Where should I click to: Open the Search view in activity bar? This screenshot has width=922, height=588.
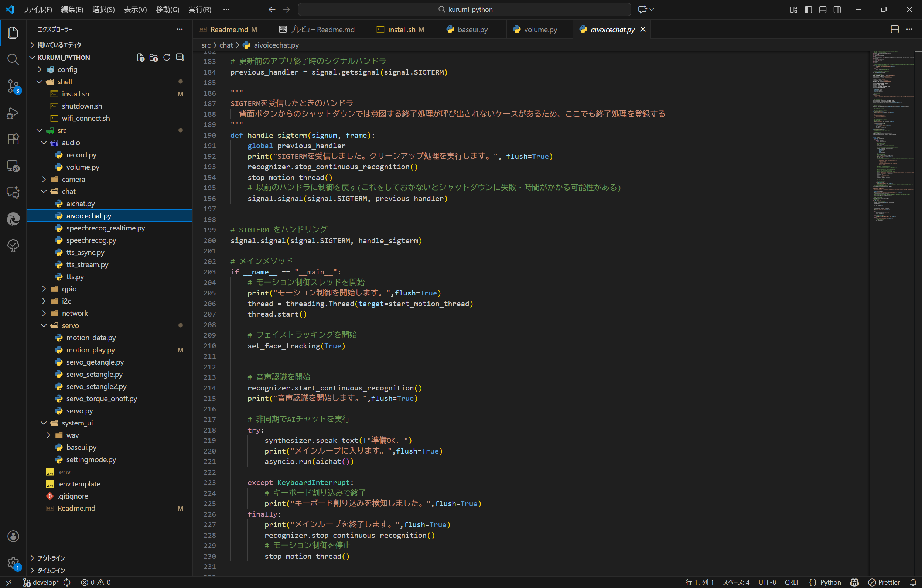(13, 59)
